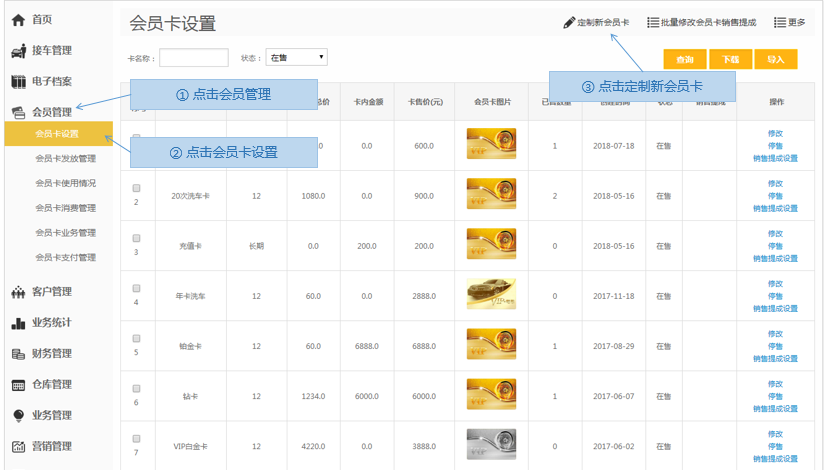Click pencil icon for 定制新会员卡

tap(569, 22)
